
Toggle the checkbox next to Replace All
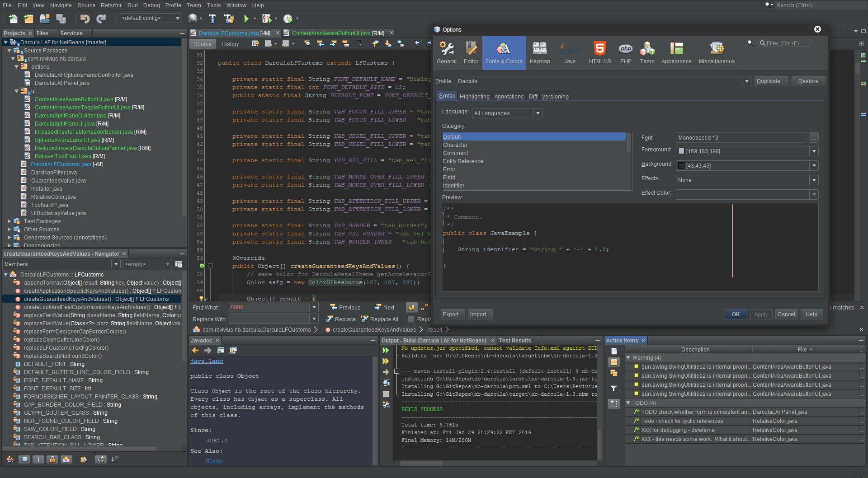pyautogui.click(x=410, y=319)
